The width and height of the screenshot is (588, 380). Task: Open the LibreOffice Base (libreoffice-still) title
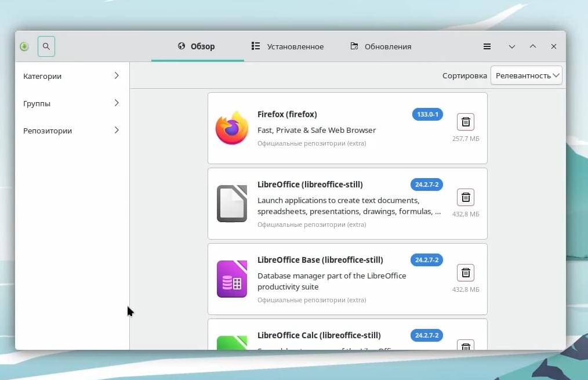(x=320, y=260)
